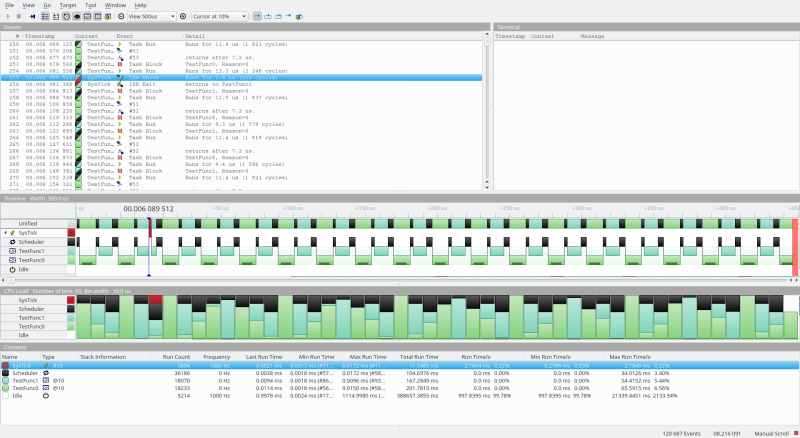Toggle the CPU Load window toolbar button

point(77,16)
